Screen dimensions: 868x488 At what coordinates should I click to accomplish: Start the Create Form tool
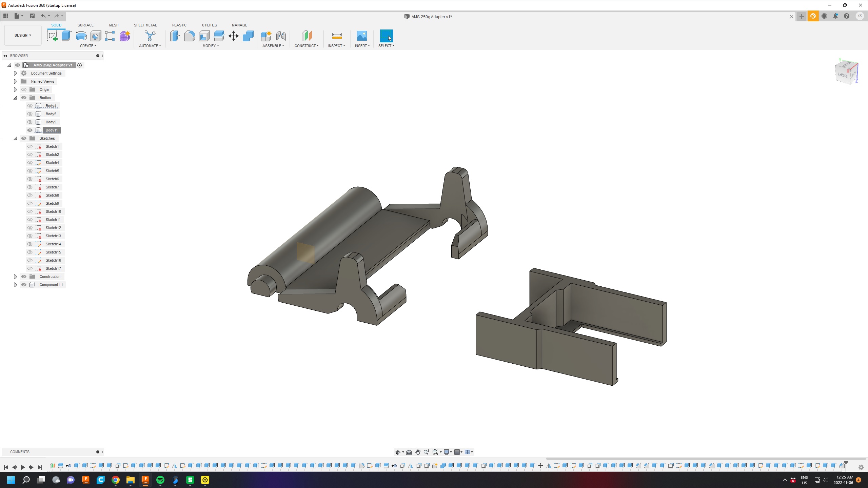(124, 36)
